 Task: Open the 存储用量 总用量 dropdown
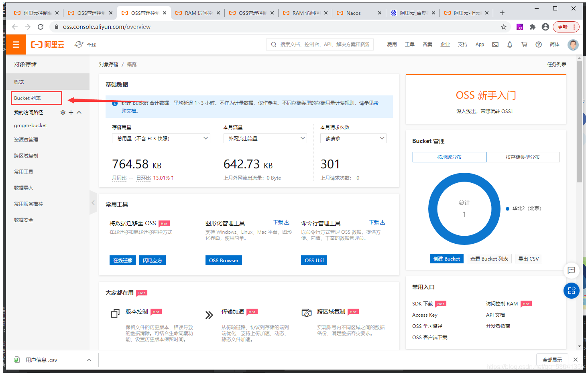161,138
